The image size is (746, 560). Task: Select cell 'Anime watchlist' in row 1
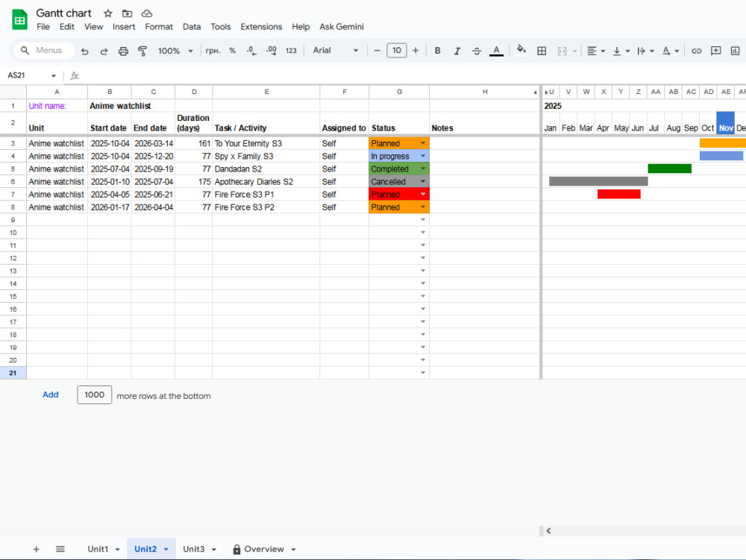120,106
